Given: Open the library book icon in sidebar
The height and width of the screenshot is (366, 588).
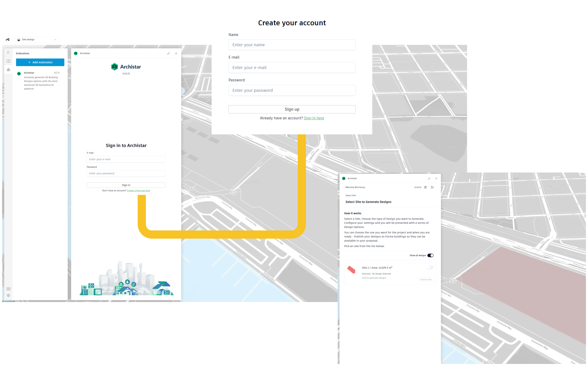Looking at the screenshot, I should click(8, 61).
